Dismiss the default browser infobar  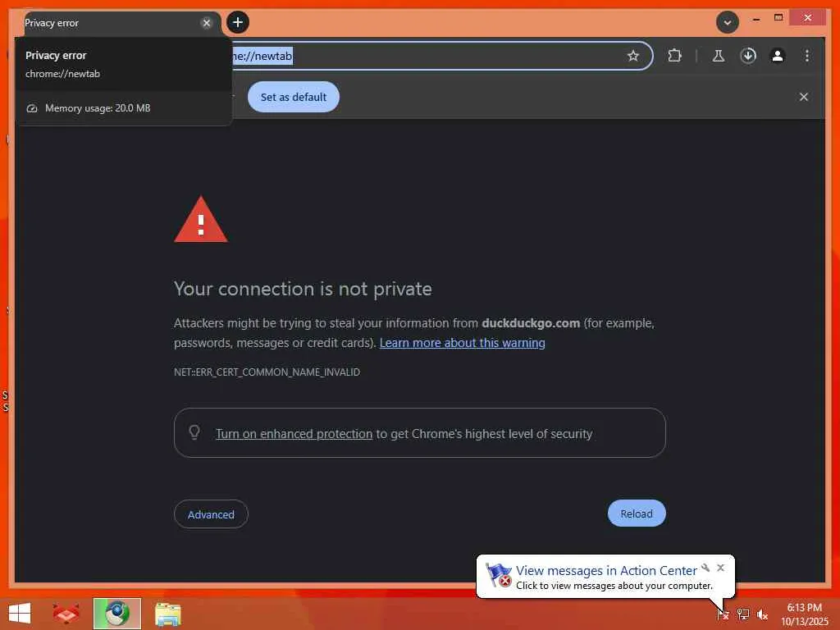coord(804,97)
